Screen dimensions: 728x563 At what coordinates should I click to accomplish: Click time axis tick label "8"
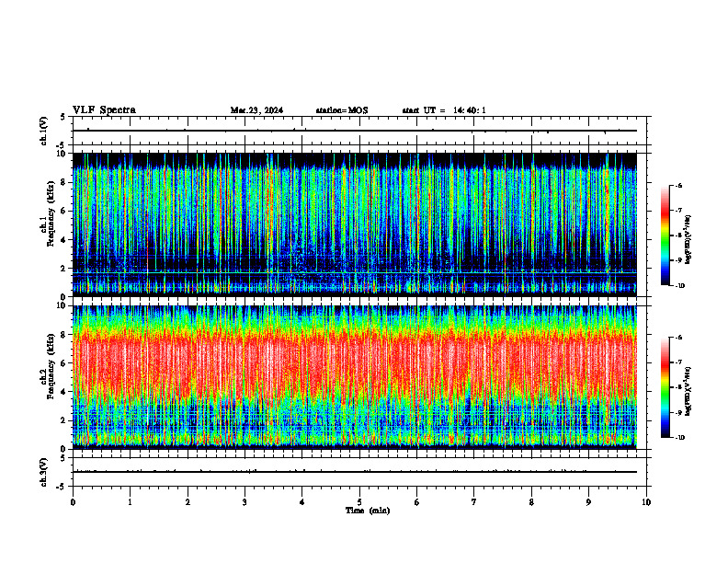coord(531,502)
